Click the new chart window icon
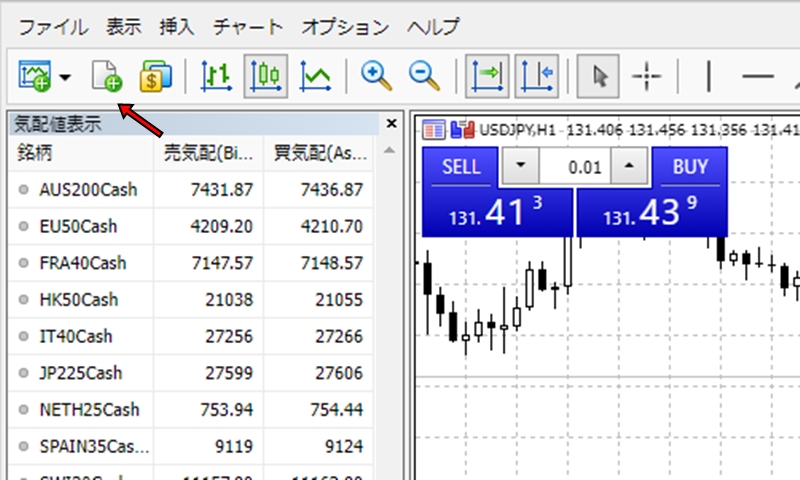This screenshot has height=480, width=800. [x=35, y=77]
